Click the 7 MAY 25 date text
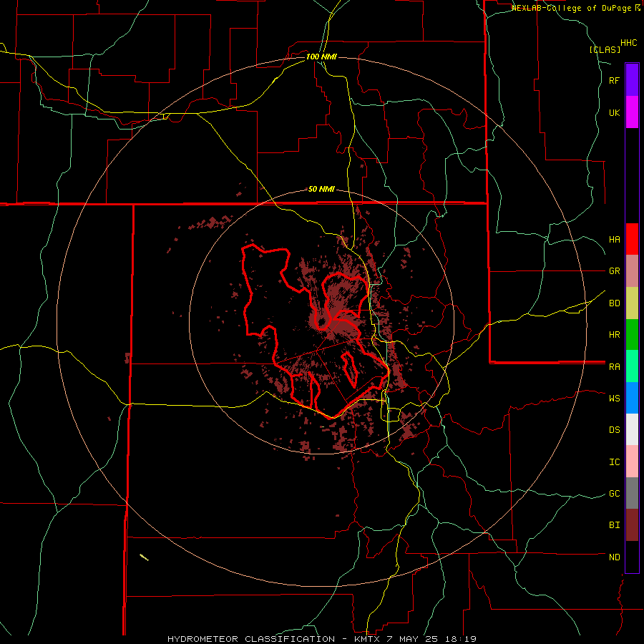The width and height of the screenshot is (644, 644). (413, 639)
